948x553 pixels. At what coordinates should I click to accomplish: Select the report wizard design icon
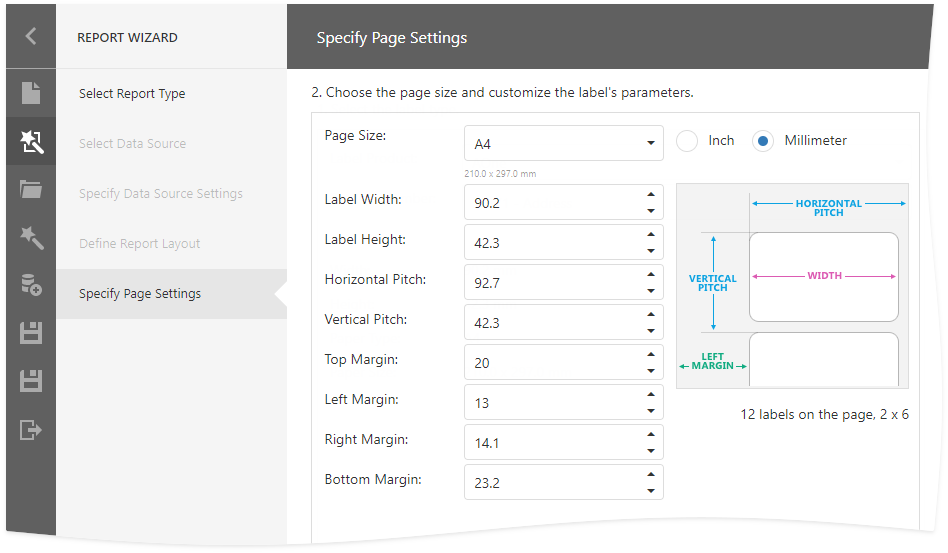(x=31, y=142)
